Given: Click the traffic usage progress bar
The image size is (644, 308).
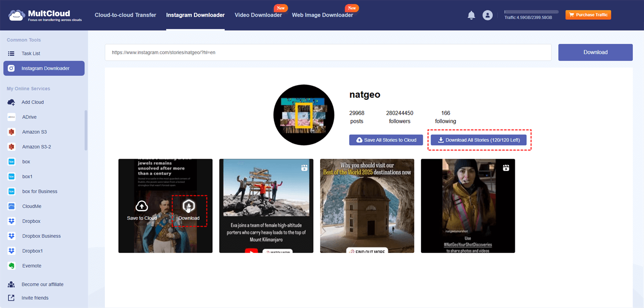Looking at the screenshot, I should [531, 12].
